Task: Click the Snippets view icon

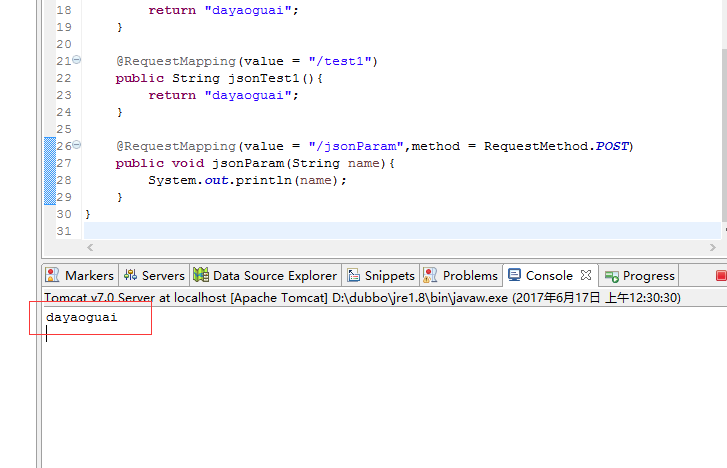Action: coord(353,275)
